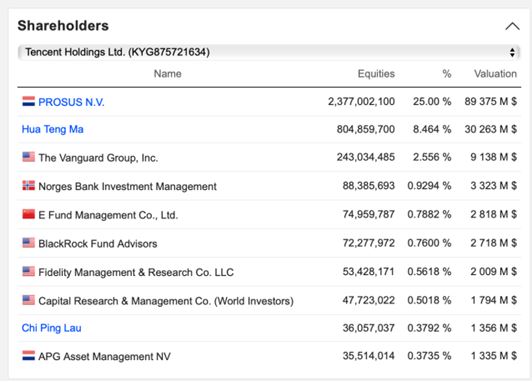The width and height of the screenshot is (532, 382).
Task: Click equities value 47,723,022
Action: pyautogui.click(x=369, y=300)
